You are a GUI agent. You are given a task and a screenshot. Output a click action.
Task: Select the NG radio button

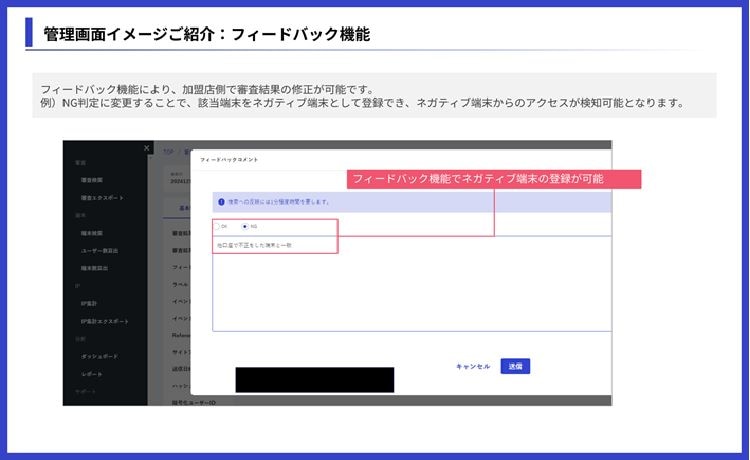(x=245, y=226)
